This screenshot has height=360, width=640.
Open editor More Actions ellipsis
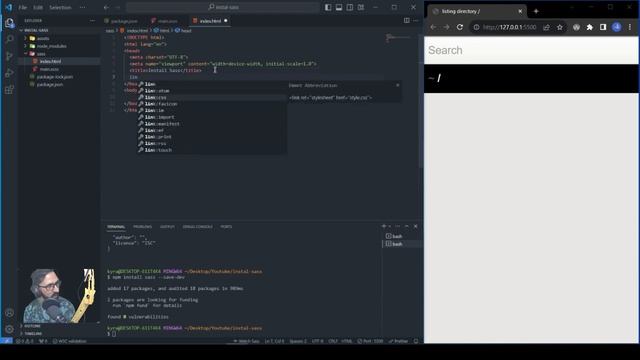[416, 20]
